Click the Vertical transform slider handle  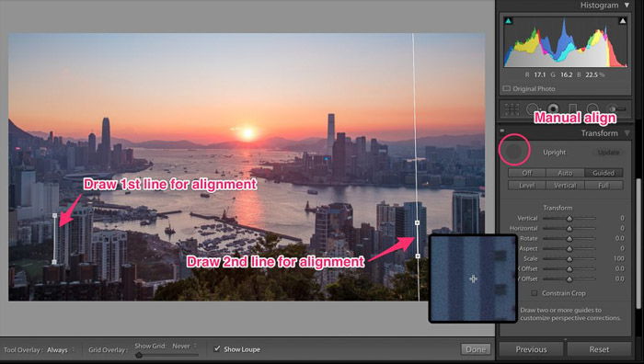point(569,219)
